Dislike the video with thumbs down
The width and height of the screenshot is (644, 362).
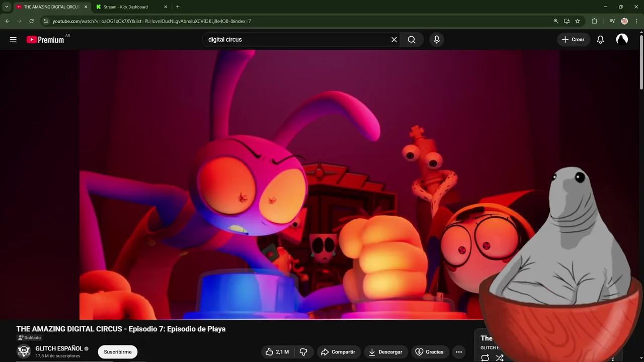coord(303,352)
